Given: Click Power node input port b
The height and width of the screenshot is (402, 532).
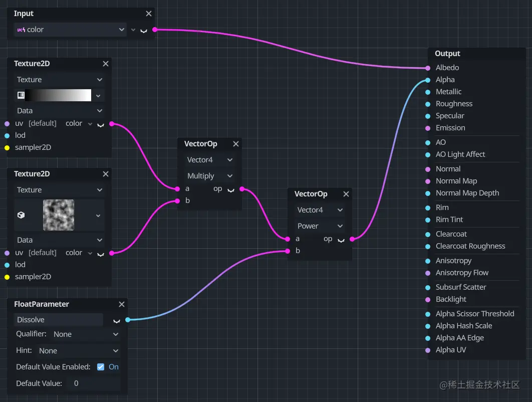Looking at the screenshot, I should pyautogui.click(x=288, y=251).
